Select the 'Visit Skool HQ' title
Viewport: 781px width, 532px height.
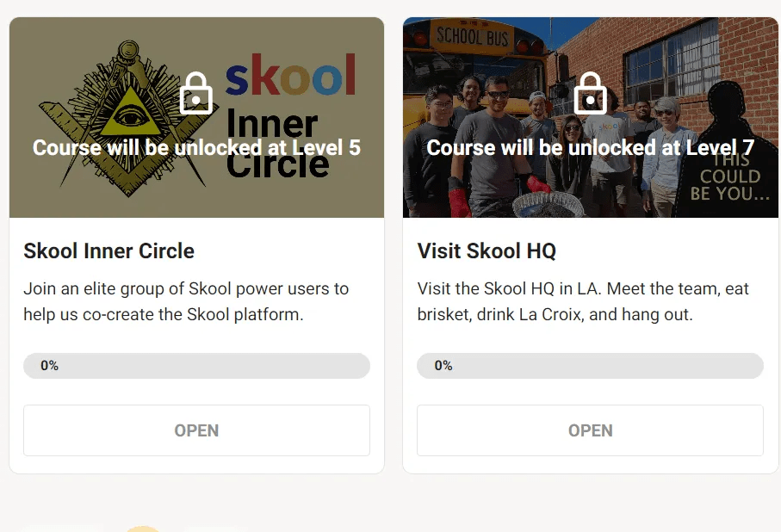pos(487,251)
